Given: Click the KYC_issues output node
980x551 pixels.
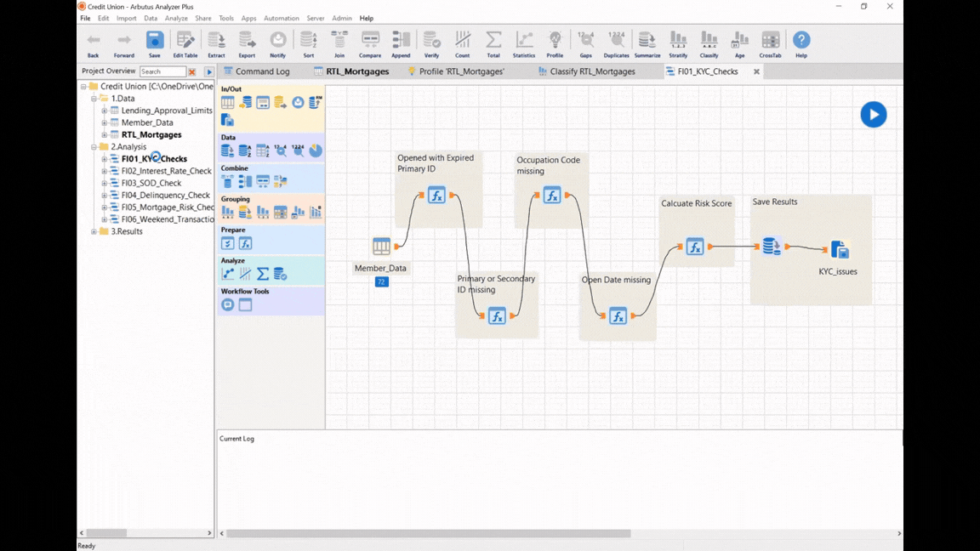Looking at the screenshot, I should pyautogui.click(x=839, y=249).
